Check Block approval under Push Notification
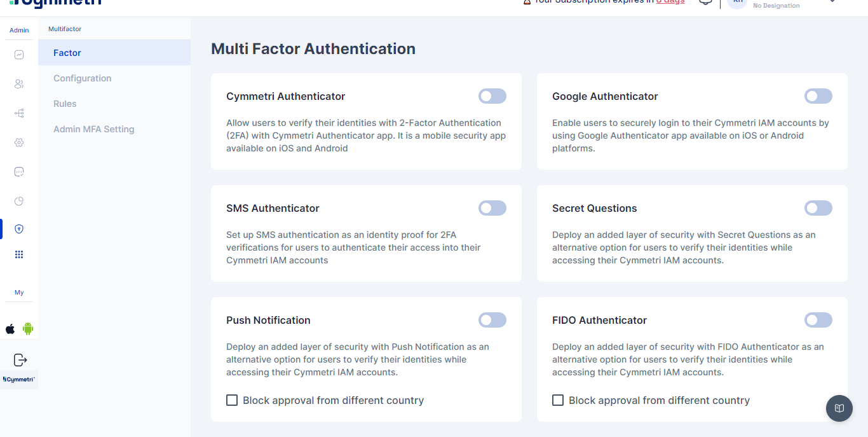This screenshot has height=437, width=868. pos(232,400)
